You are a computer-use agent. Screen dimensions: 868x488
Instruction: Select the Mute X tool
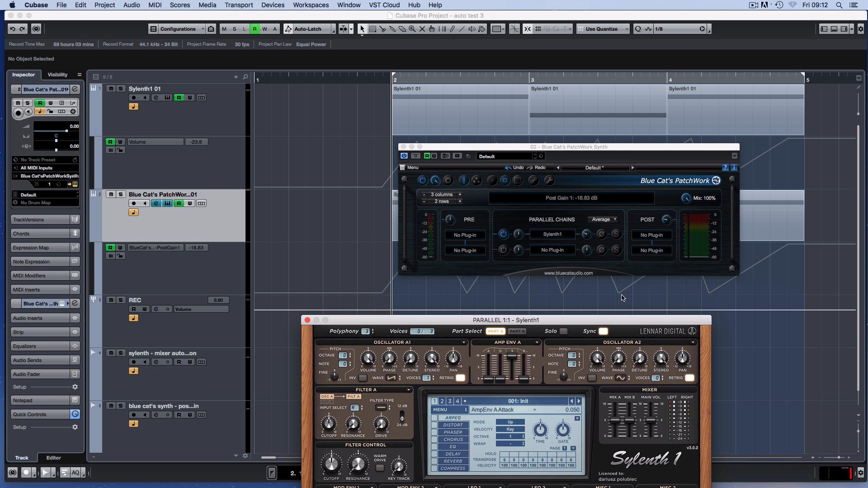tap(422, 29)
